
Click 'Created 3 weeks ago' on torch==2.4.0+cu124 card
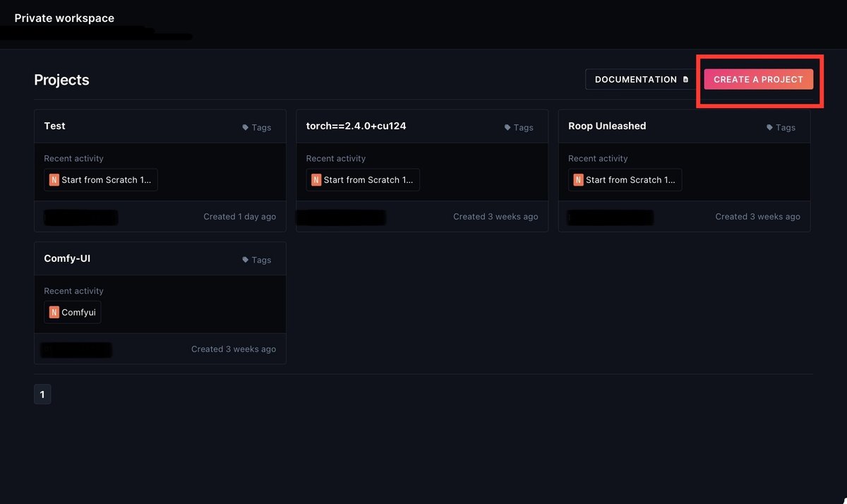495,217
